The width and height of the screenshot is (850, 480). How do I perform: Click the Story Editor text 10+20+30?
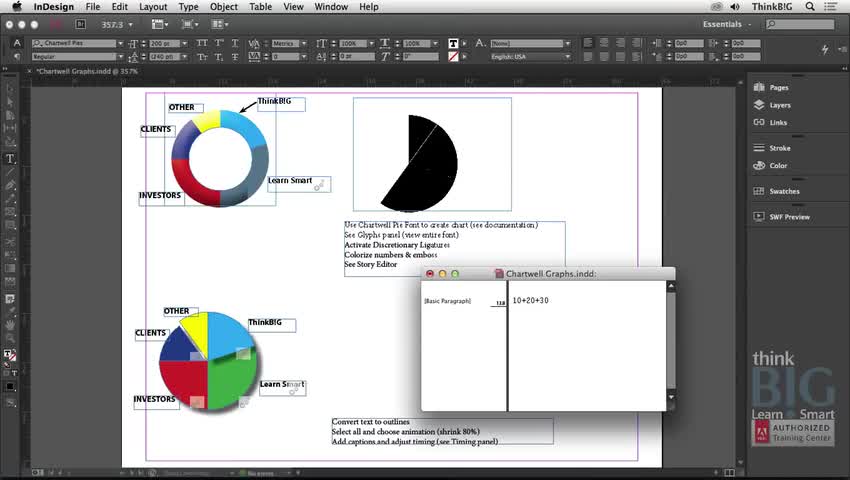(x=530, y=300)
